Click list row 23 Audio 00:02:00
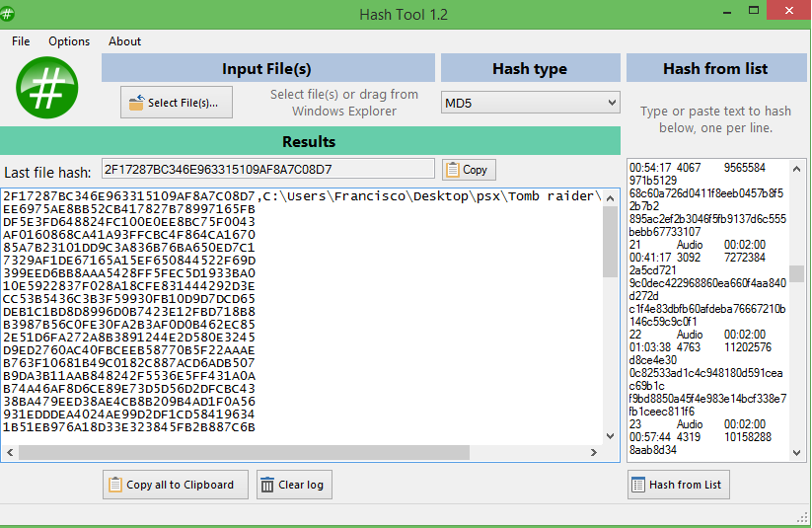Image resolution: width=812 pixels, height=528 pixels. [698, 423]
